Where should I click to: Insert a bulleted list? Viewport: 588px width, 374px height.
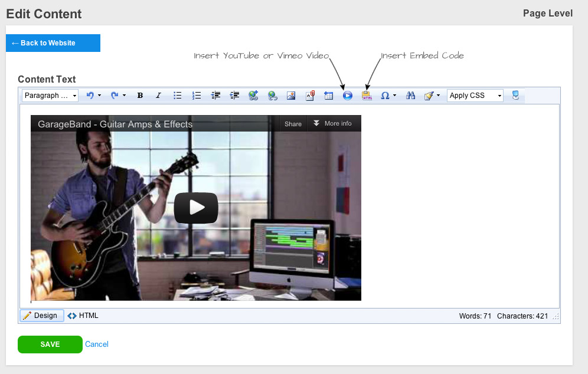pos(178,96)
